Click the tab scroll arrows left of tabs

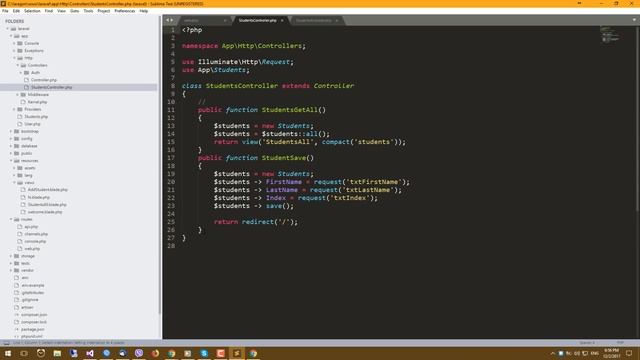[169, 20]
